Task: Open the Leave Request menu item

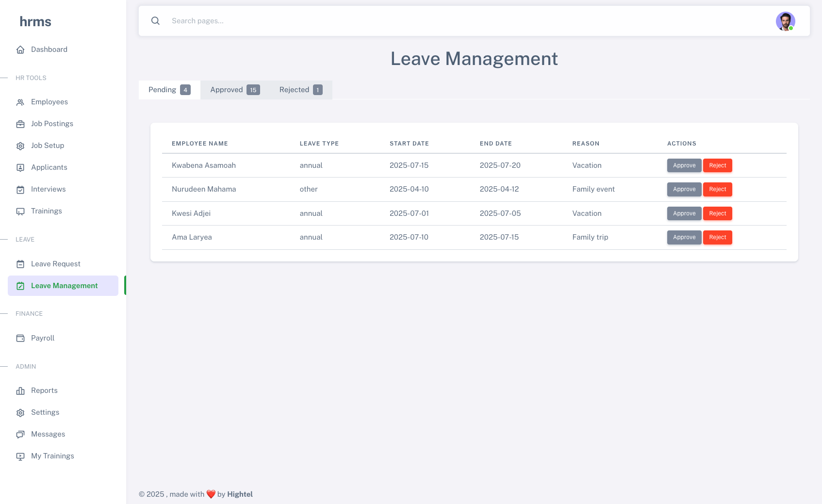Action: [x=56, y=264]
